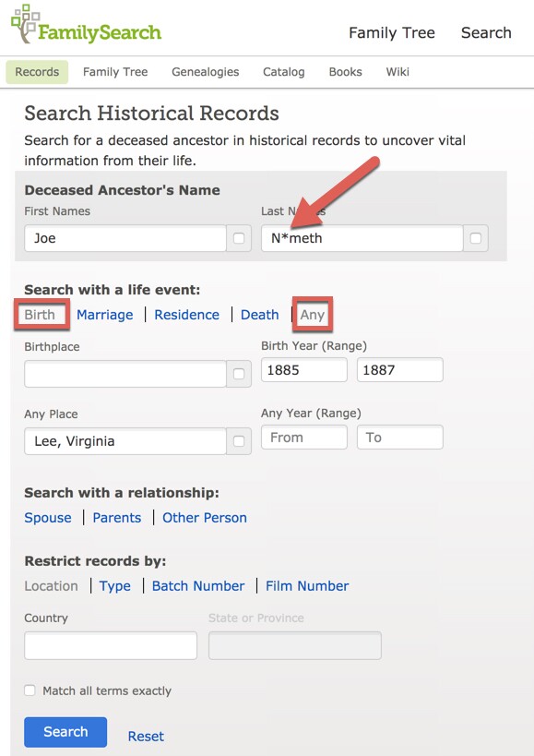Add a Parents relationship
This screenshot has width=534, height=756.
(x=116, y=518)
